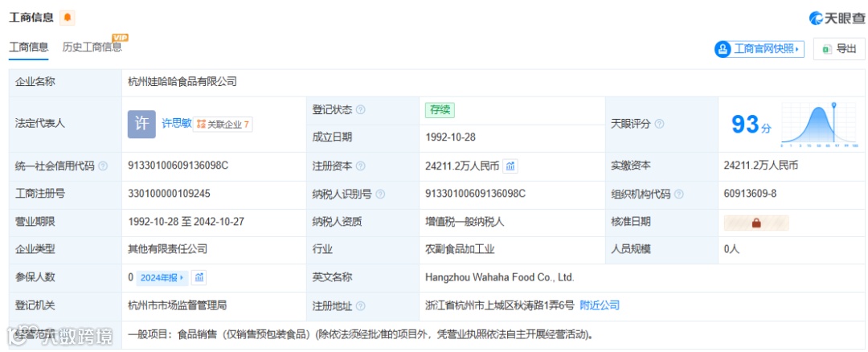This screenshot has height=352, width=868.
Task: Click help icon next to 天眼评分
Action: (x=659, y=124)
